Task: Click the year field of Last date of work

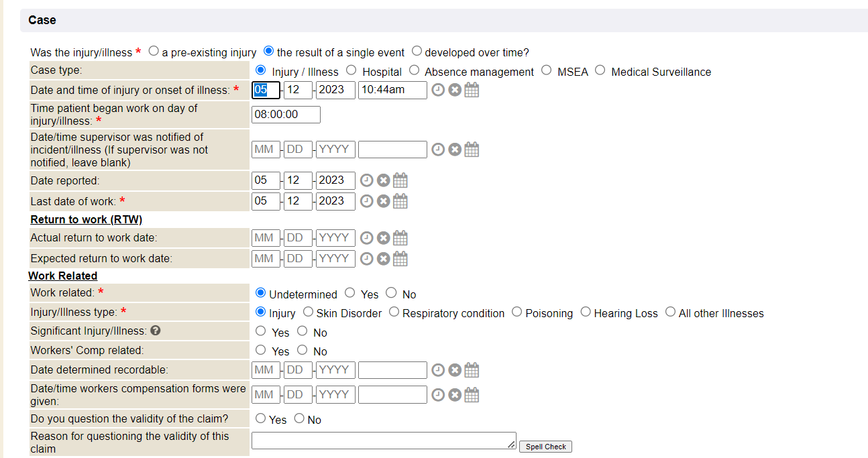Action: tap(335, 201)
